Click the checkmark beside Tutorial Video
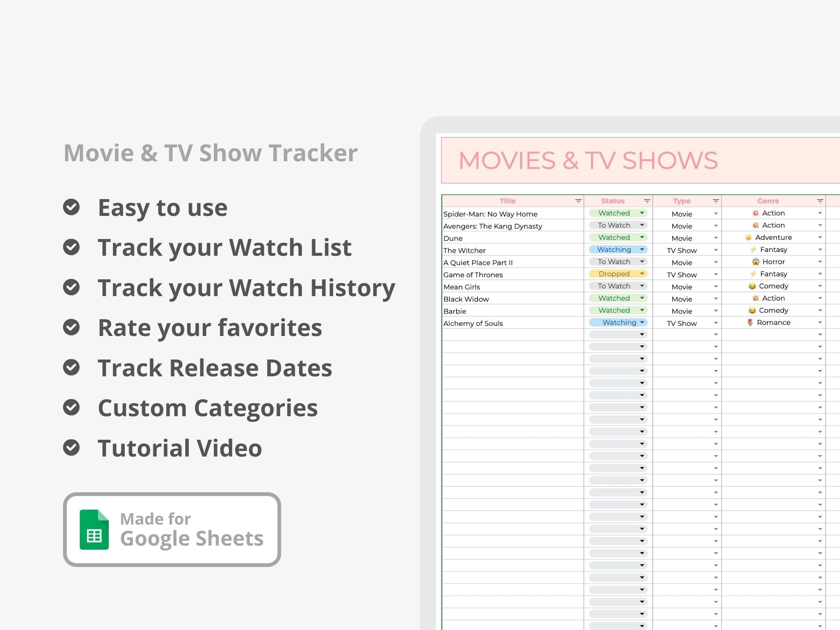This screenshot has height=630, width=840. coord(71,448)
